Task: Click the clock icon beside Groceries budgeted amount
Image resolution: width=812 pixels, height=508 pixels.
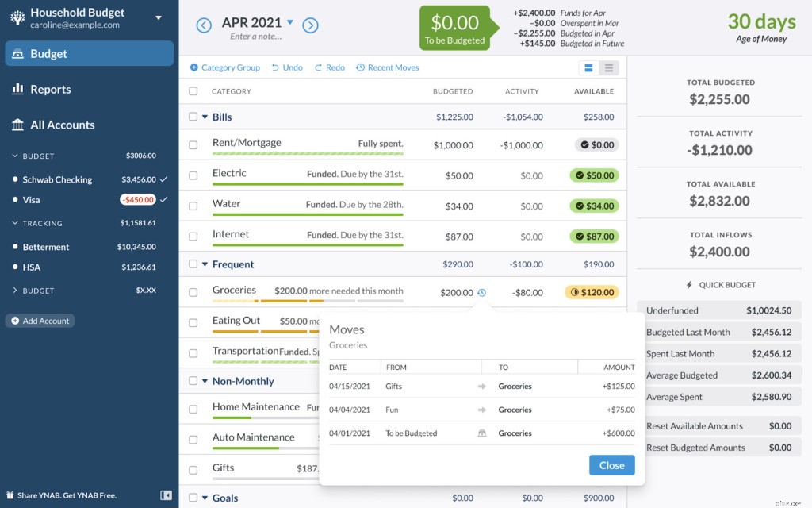Action: tap(481, 293)
